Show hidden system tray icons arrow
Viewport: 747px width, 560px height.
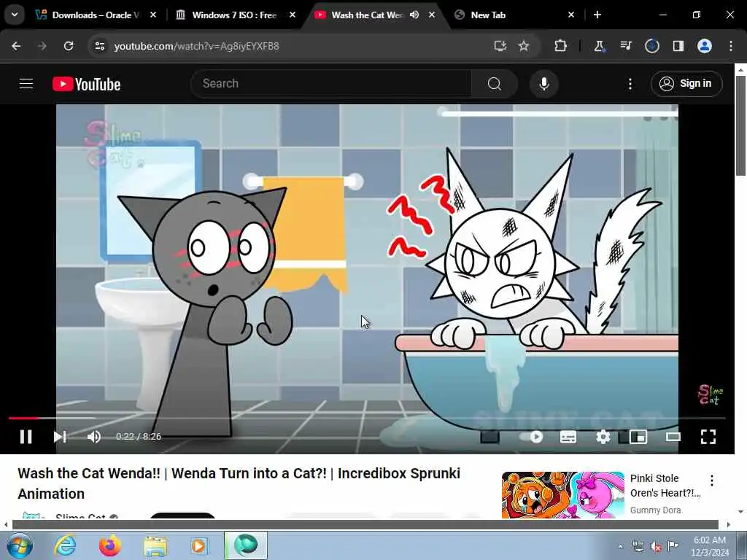[620, 546]
